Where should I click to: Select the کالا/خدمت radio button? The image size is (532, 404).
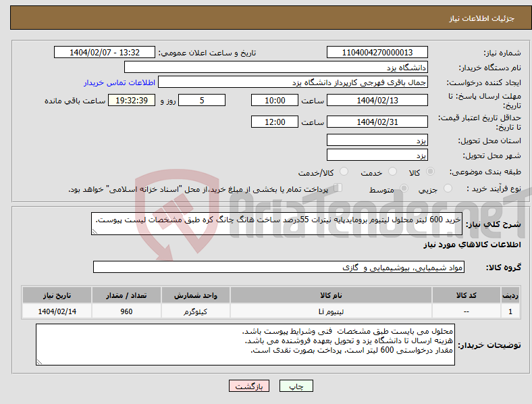coord(344,172)
